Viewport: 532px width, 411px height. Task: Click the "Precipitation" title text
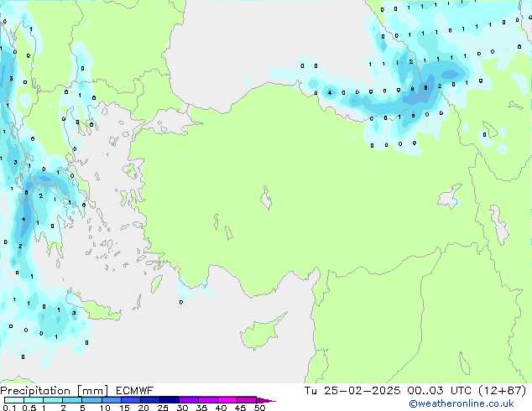tap(35, 391)
